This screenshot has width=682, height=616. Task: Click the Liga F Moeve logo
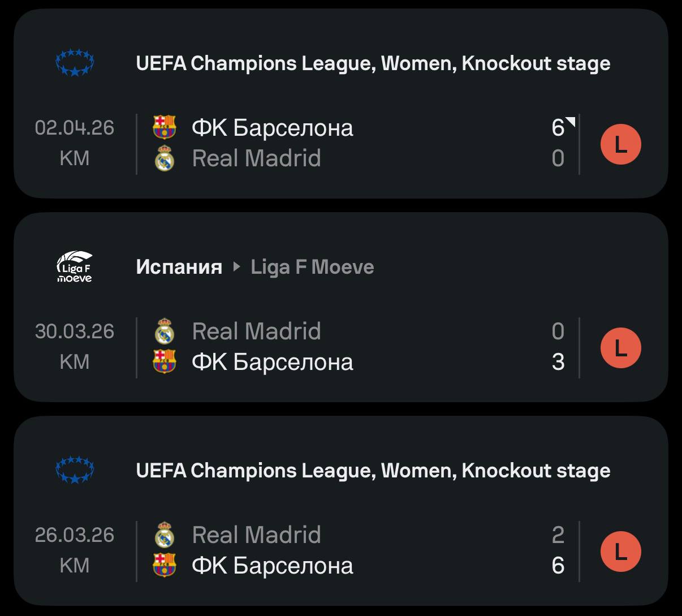tap(75, 266)
